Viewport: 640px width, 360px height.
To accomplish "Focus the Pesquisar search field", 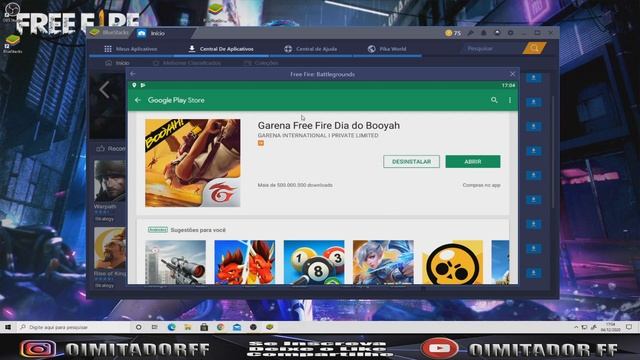I will click(x=492, y=49).
